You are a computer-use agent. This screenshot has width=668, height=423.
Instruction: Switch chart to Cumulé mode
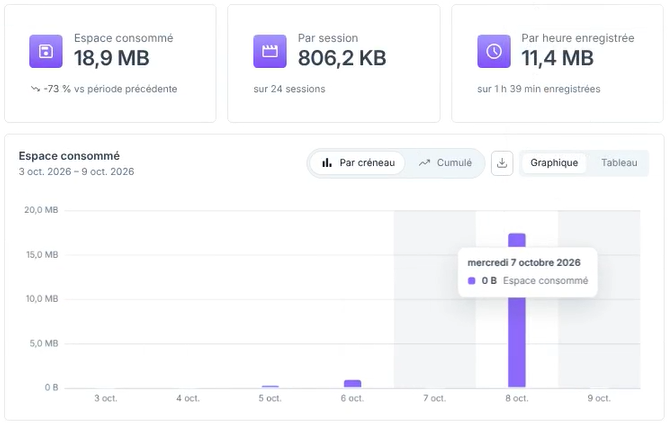click(445, 163)
